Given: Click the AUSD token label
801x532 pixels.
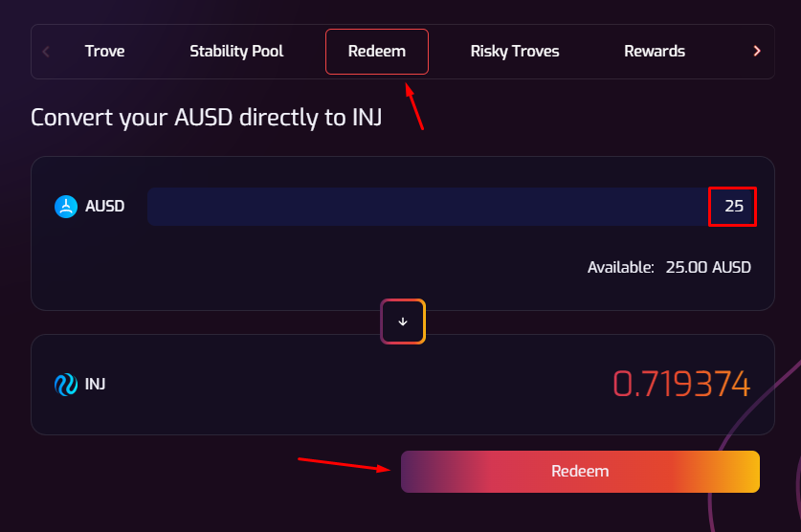Looking at the screenshot, I should [104, 206].
